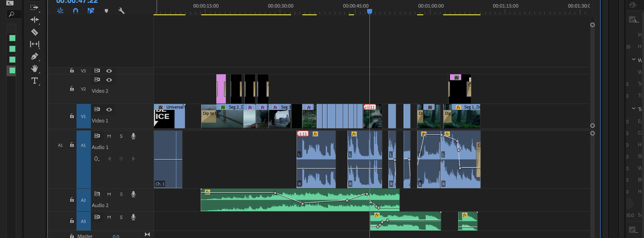644x238 pixels.
Task: Mute the Audio 2 track
Action: [x=109, y=194]
